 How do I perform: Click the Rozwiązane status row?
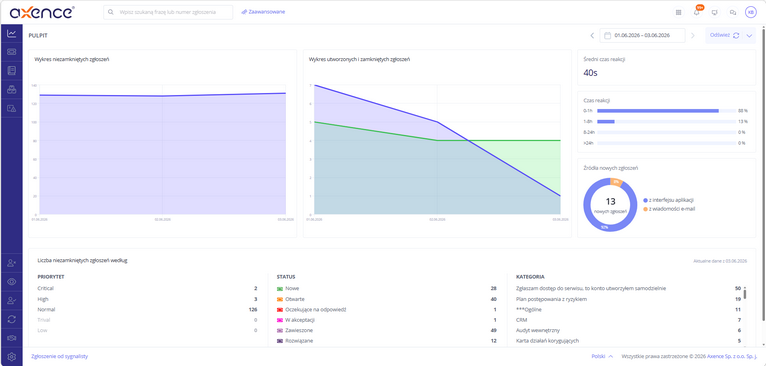(x=386, y=341)
